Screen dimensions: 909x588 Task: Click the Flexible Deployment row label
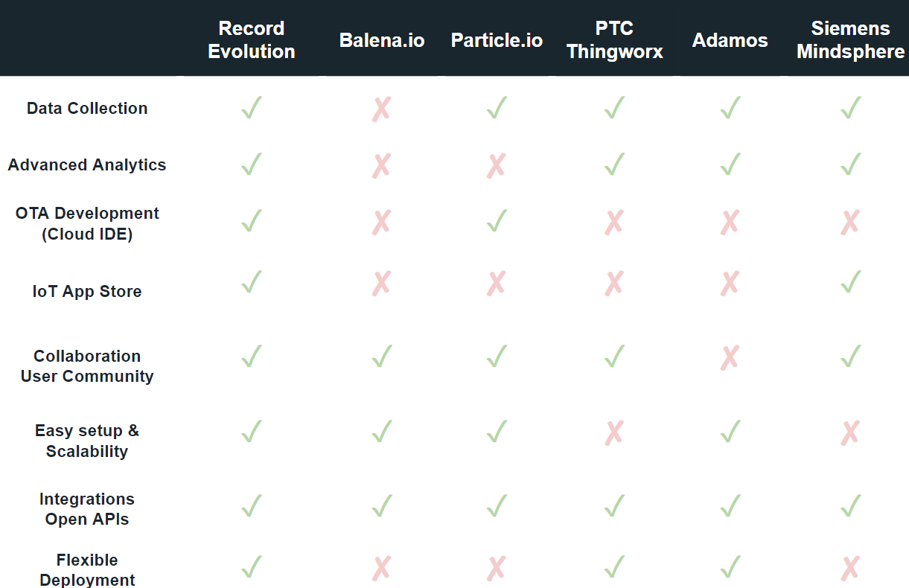(x=87, y=570)
